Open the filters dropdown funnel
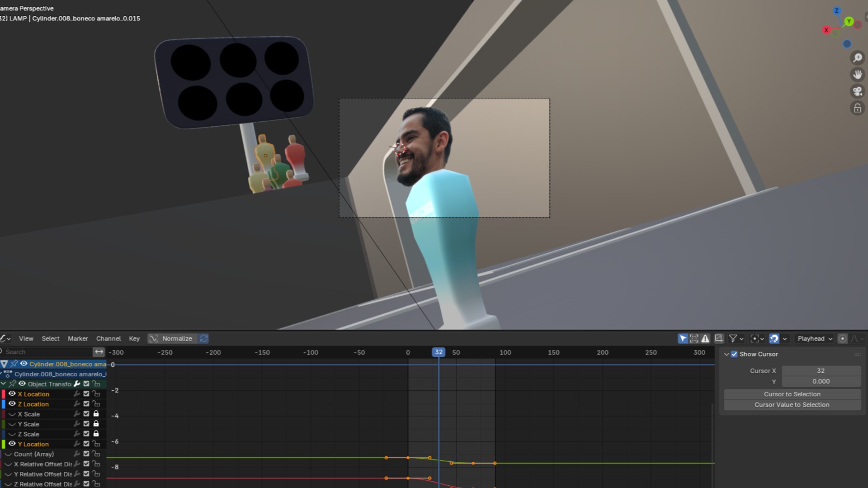The image size is (868, 488). [736, 338]
